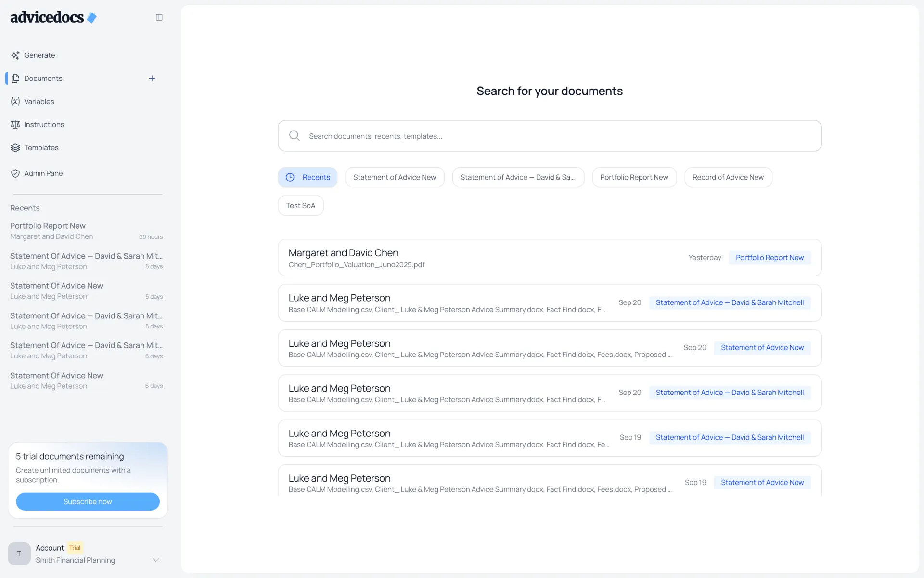The height and width of the screenshot is (578, 924).
Task: Click 'Yesterday' date on Chen card
Action: (x=705, y=258)
